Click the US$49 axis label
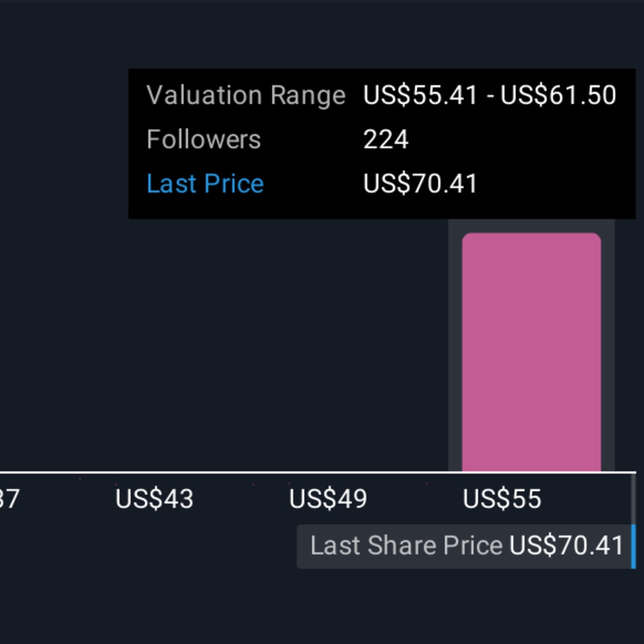 [328, 499]
